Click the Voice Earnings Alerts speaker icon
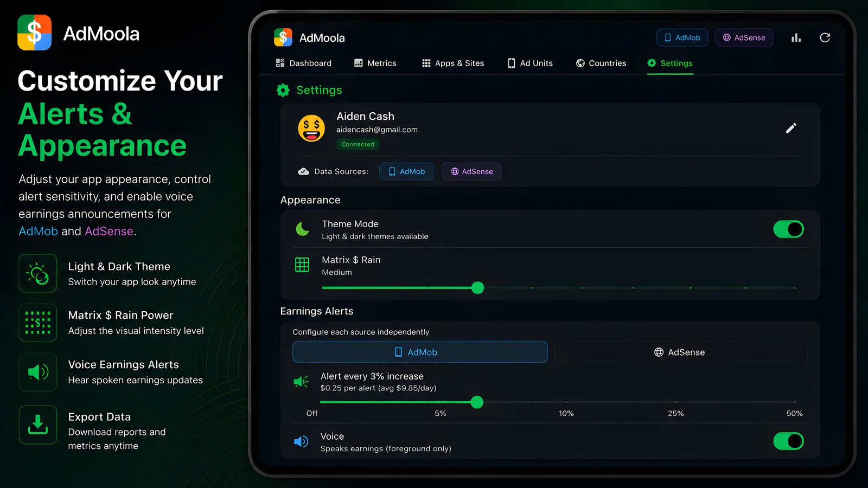Screen dimensions: 868x488 click(x=38, y=372)
